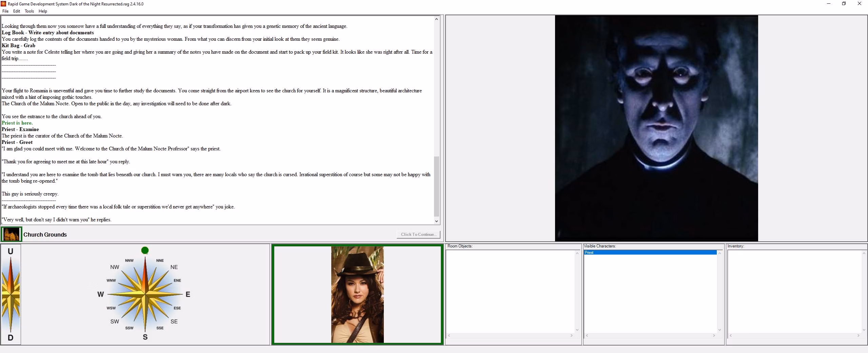The width and height of the screenshot is (868, 353).
Task: Go up with the U direction
Action: pos(11,251)
